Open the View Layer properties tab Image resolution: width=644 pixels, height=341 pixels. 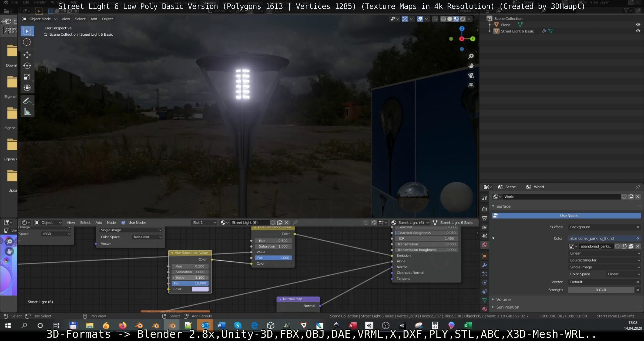tap(485, 227)
